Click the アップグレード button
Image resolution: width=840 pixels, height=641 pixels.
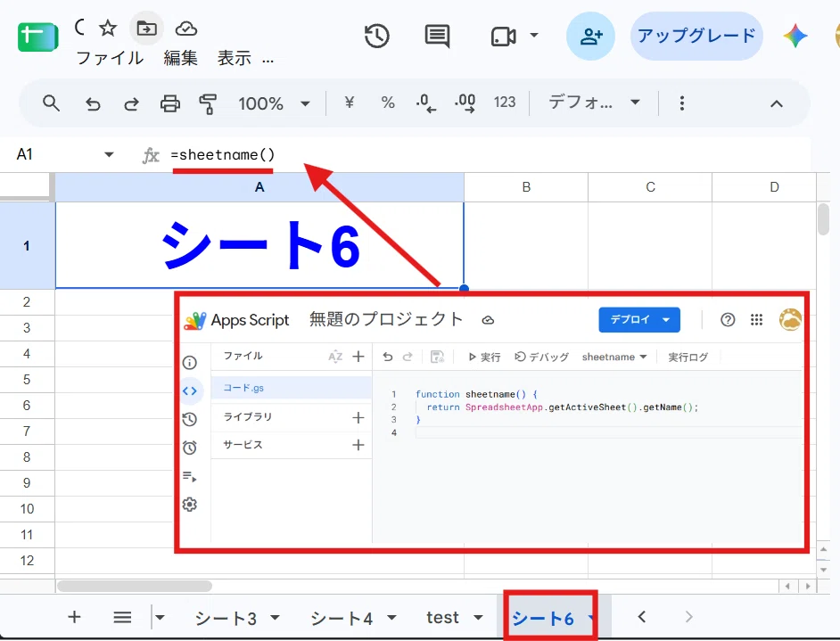(696, 36)
